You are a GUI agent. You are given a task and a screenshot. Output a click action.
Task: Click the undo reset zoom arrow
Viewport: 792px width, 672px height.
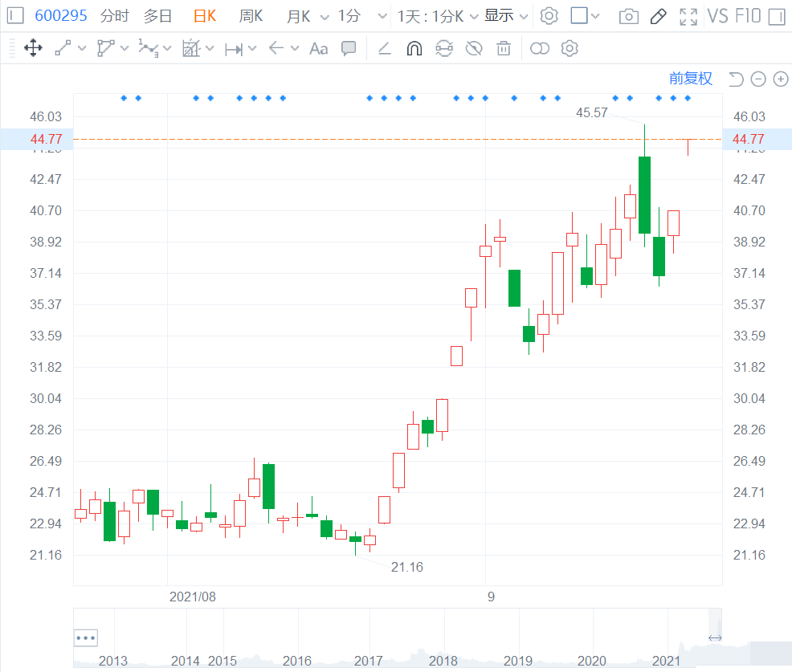point(736,79)
